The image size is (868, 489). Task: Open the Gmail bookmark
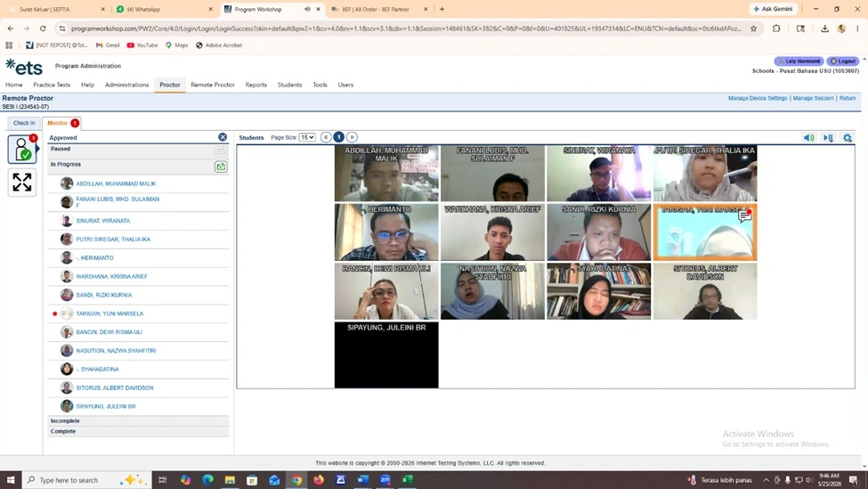pyautogui.click(x=108, y=45)
